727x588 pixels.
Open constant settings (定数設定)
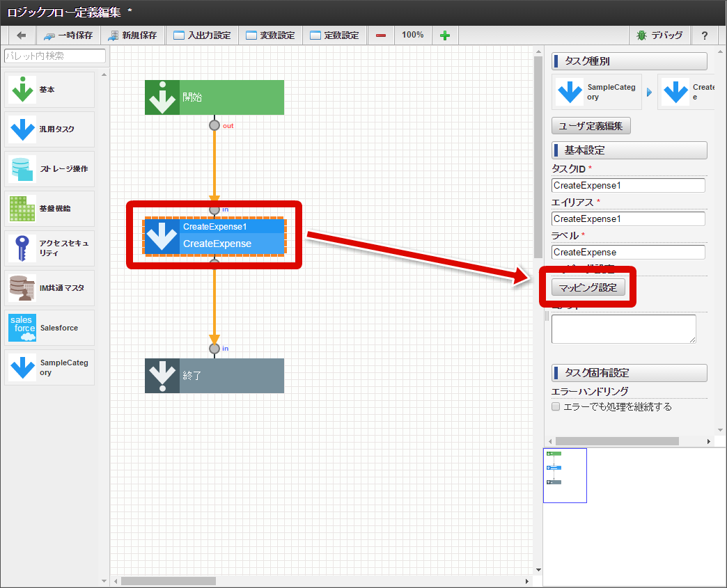point(334,35)
